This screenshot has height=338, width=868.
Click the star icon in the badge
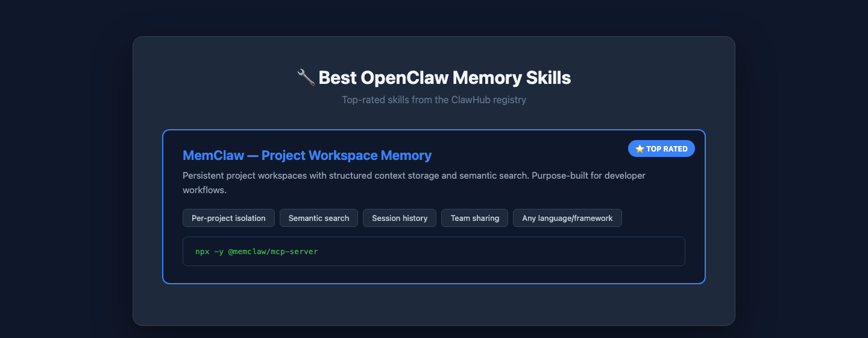tap(640, 149)
